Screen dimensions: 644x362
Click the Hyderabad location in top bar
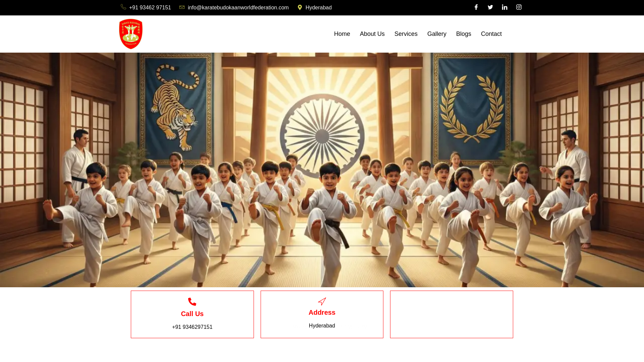click(x=319, y=7)
